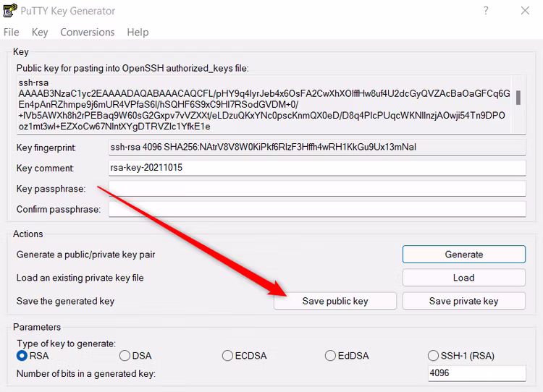This screenshot has width=543, height=392.
Task: Select the RSA key type
Action: pyautogui.click(x=22, y=356)
